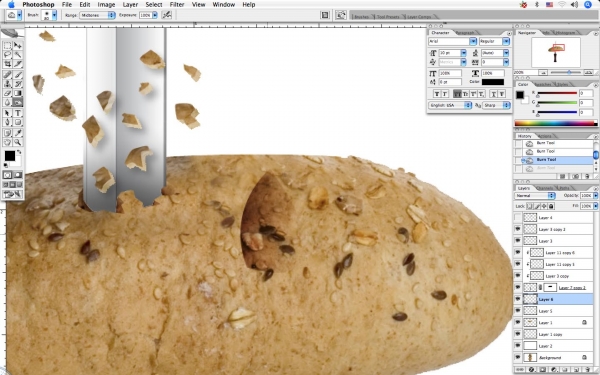Select the Crop tool
Viewport: 600px width, 375px height.
point(7,64)
